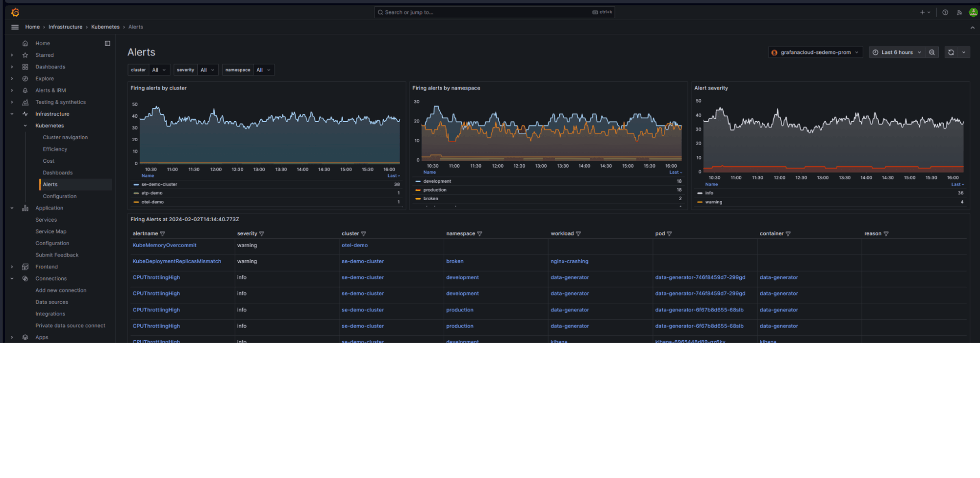Collapse the top bar with the chevron
The height and width of the screenshot is (478, 980).
[973, 27]
